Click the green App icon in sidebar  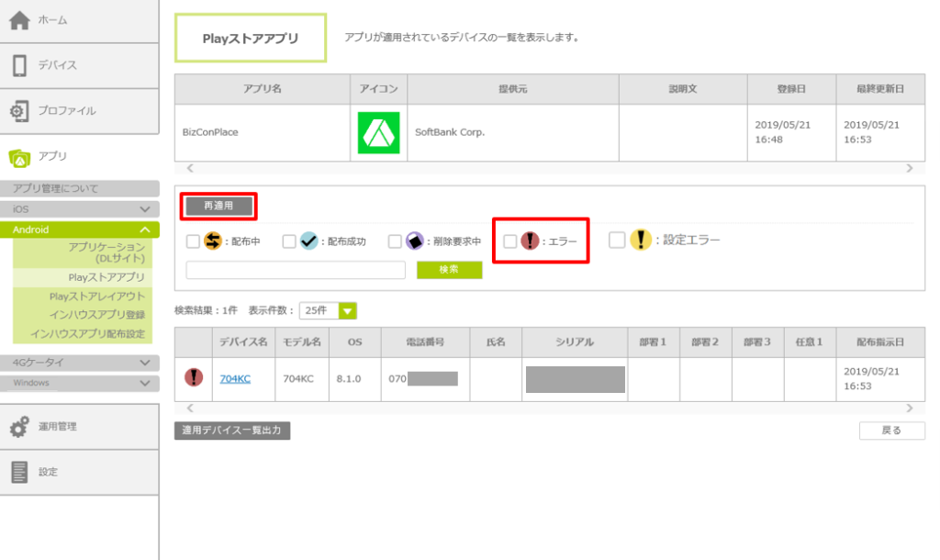(19, 157)
